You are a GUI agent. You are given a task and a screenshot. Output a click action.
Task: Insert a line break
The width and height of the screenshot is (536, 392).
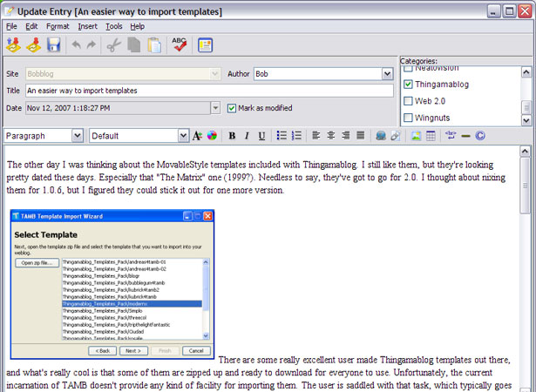pyautogui.click(x=451, y=135)
